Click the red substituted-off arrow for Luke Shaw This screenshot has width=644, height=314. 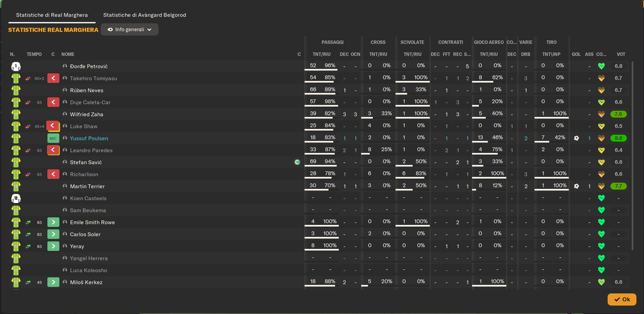[53, 126]
